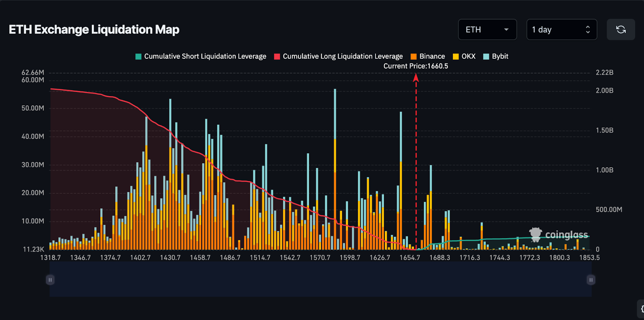Click the left range slider handle

pyautogui.click(x=50, y=280)
